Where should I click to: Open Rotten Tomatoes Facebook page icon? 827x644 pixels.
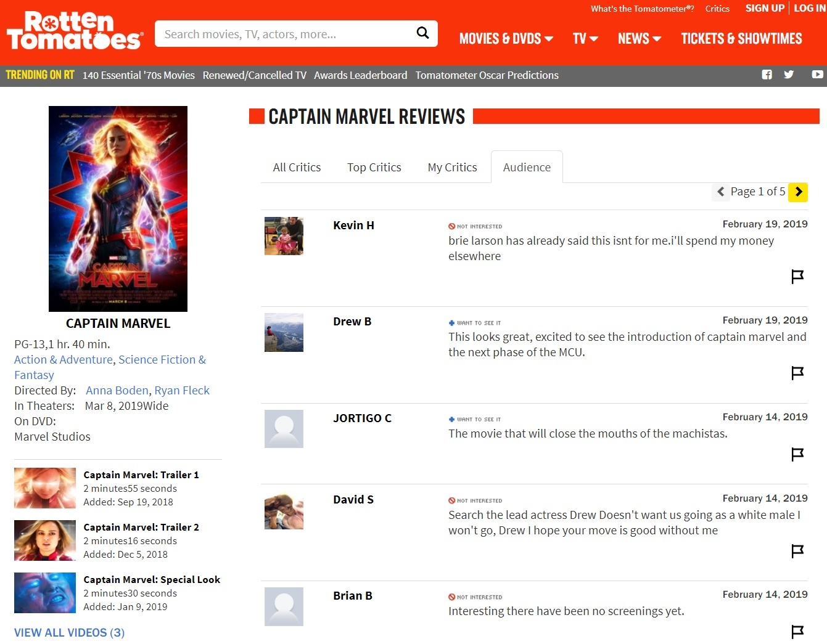click(767, 75)
